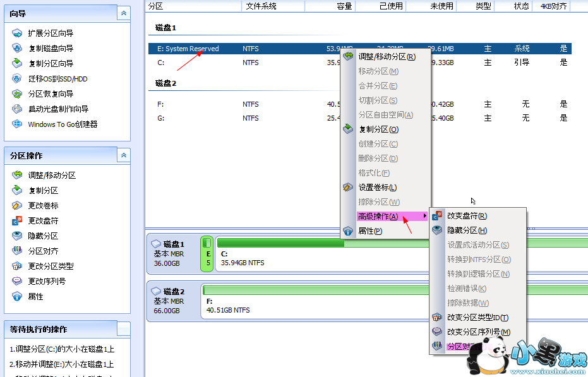The height and width of the screenshot is (377, 588).
Task: Expand 高级操作(A) submenu arrow
Action: (x=424, y=216)
